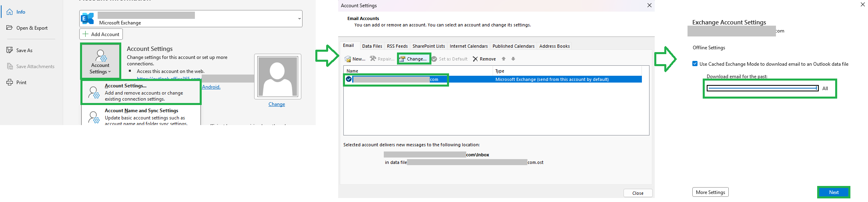This screenshot has height=202, width=868.
Task: Switch to the Internet Calendars tab
Action: pyautogui.click(x=469, y=46)
